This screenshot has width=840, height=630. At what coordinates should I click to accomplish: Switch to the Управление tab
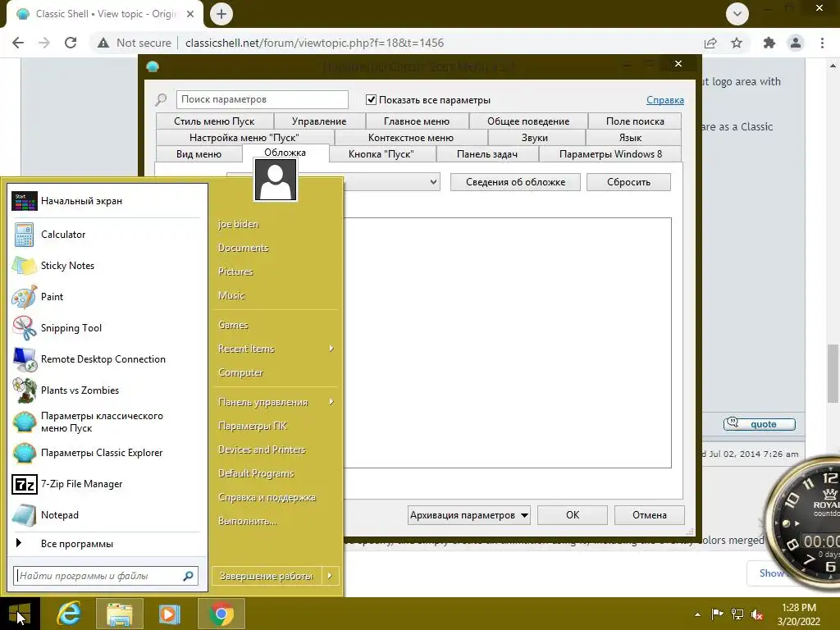[x=319, y=121]
